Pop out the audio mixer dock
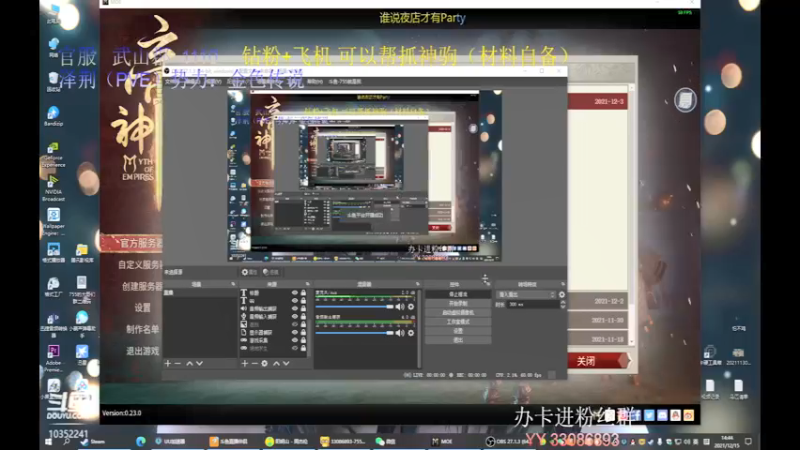Viewport: 800px width, 450px height. pyautogui.click(x=417, y=284)
